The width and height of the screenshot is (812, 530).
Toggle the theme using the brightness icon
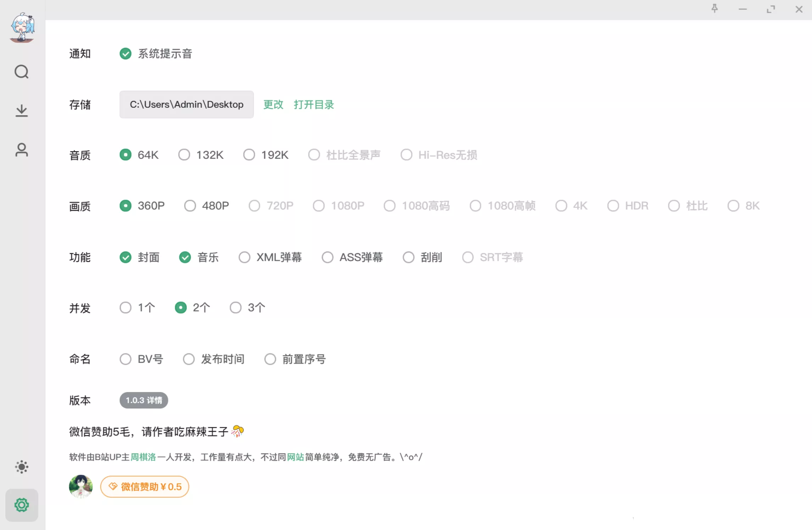(22, 467)
